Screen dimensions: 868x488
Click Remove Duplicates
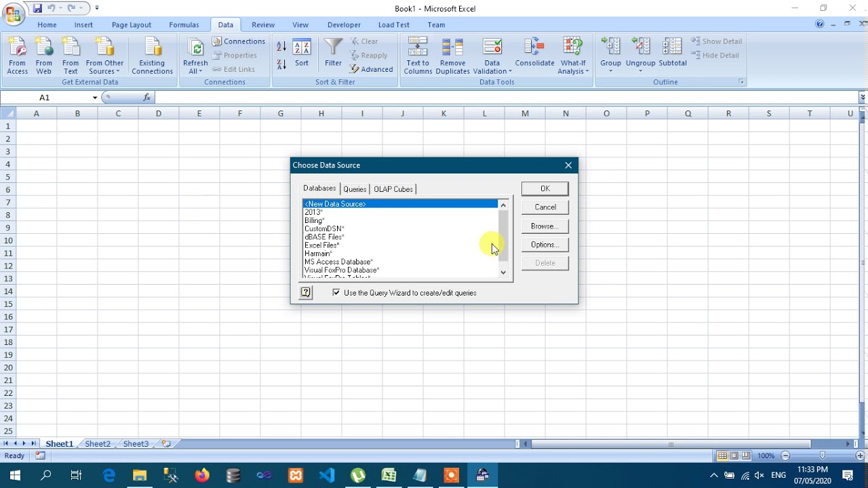[x=452, y=56]
